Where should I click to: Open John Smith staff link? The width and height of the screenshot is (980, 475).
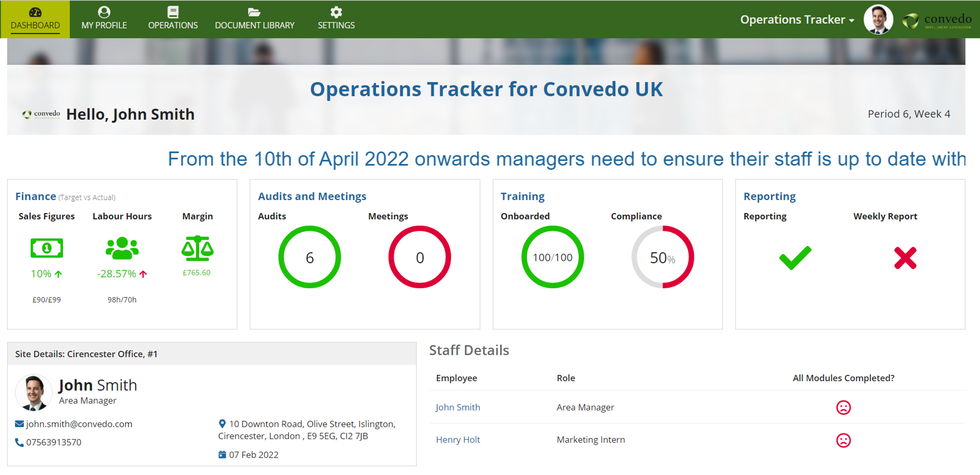coord(458,407)
